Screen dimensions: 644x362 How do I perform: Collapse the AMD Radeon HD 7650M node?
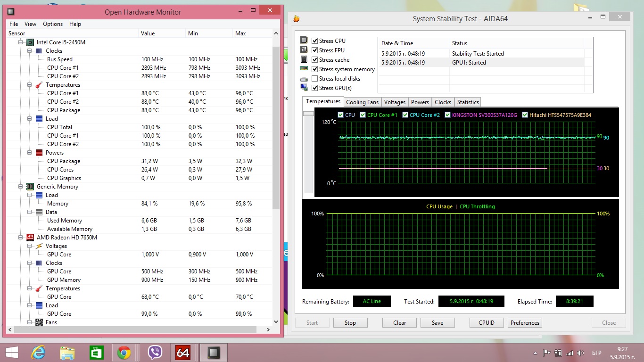point(21,238)
